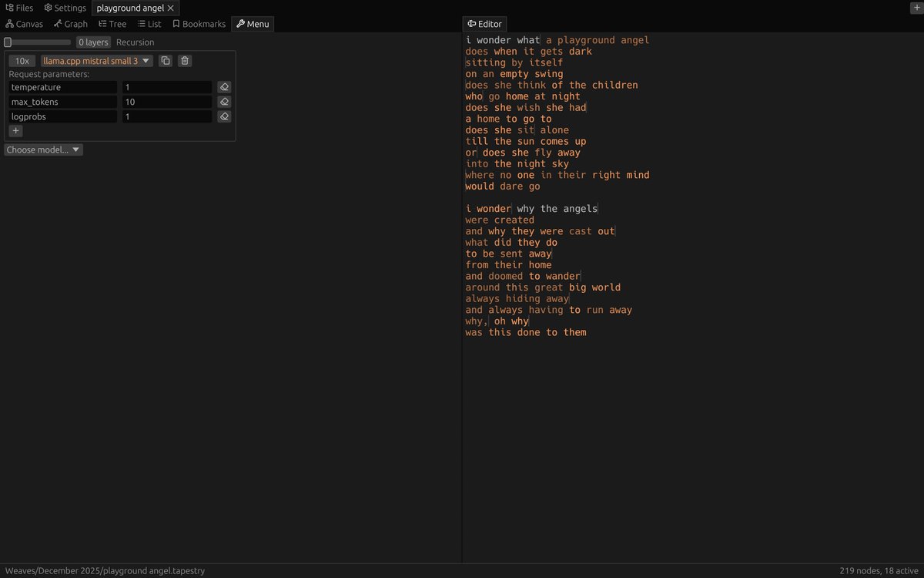The image size is (924, 578).
Task: Click the line 'where no one in their right mind'
Action: pyautogui.click(x=557, y=175)
